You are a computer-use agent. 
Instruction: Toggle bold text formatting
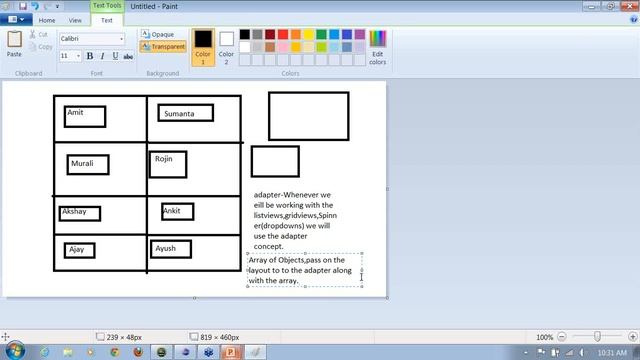click(90, 56)
